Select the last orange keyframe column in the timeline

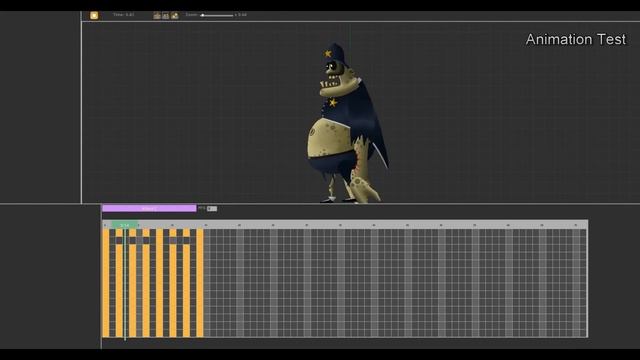coord(200,283)
